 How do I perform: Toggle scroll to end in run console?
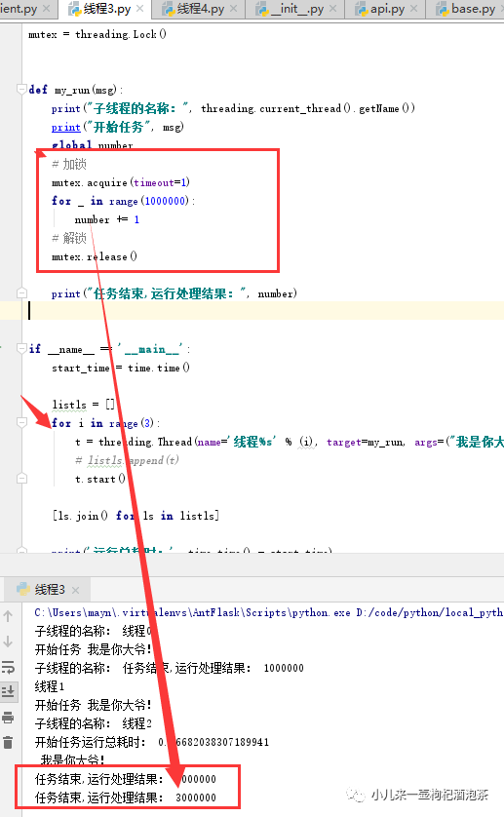tap(8, 692)
